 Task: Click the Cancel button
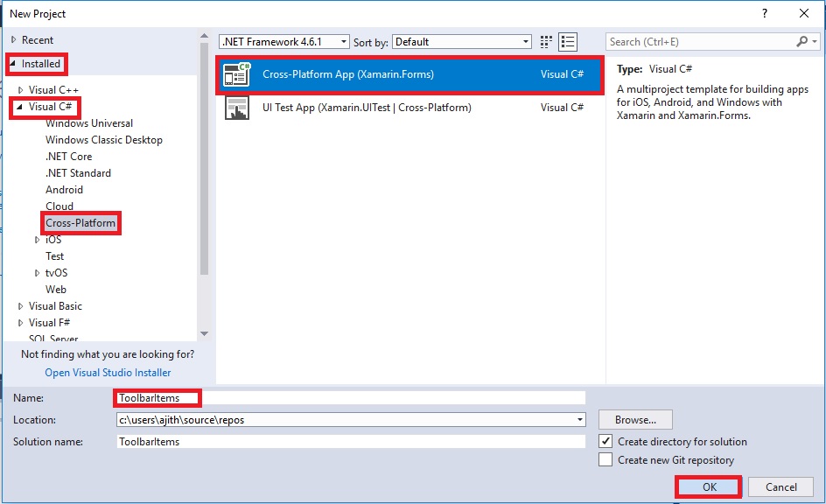[780, 486]
